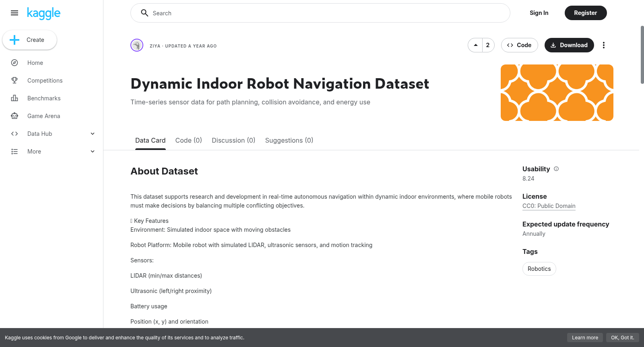Click the ZIYA author name

(155, 46)
